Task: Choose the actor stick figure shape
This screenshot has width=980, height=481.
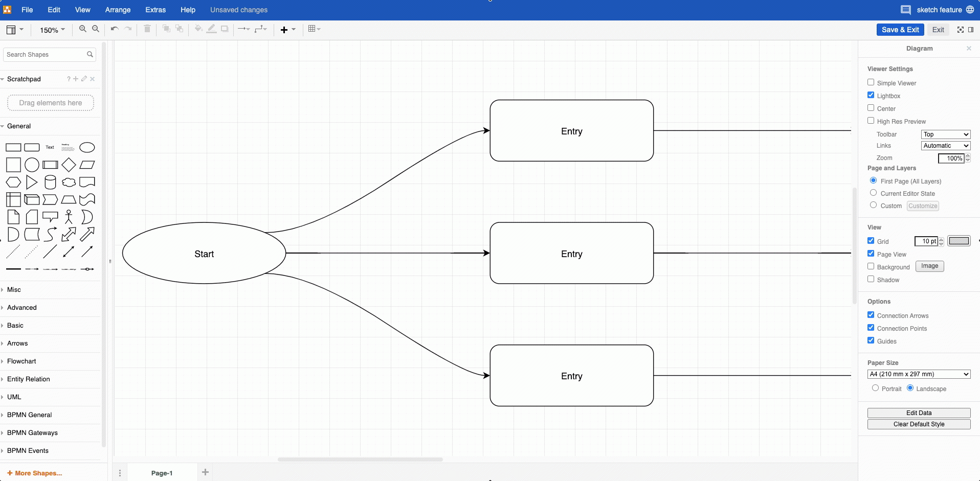Action: click(x=69, y=217)
